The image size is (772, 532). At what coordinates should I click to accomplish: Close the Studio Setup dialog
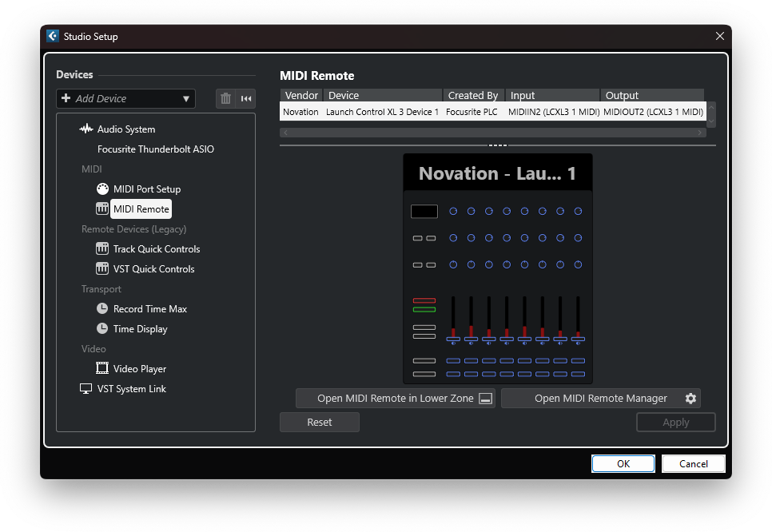(720, 36)
